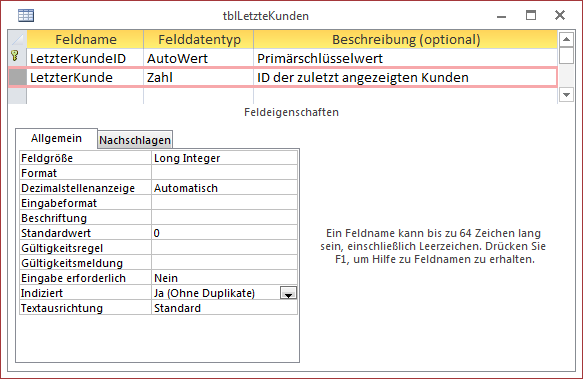Select the primary key row marker
The width and height of the screenshot is (583, 379).
(x=17, y=58)
